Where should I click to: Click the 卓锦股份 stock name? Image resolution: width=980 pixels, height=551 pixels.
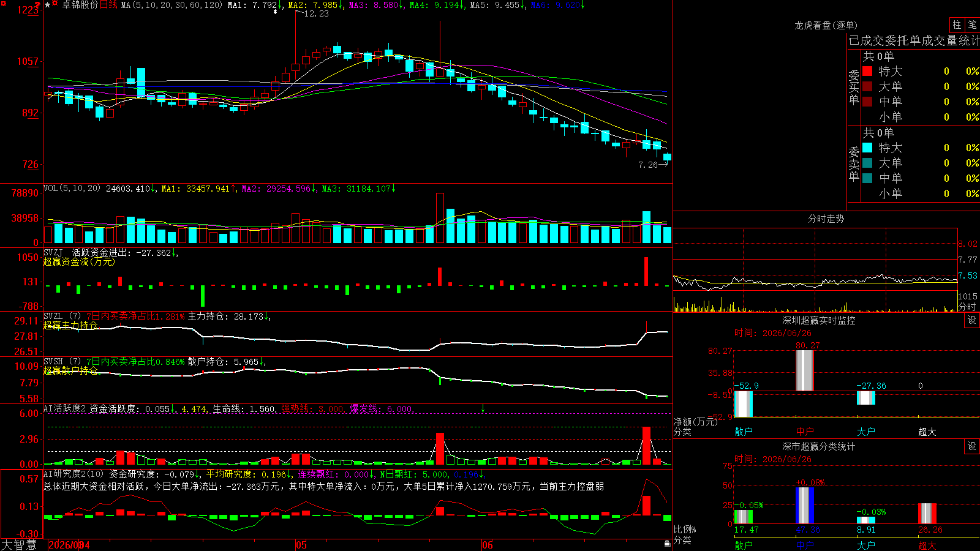click(80, 5)
